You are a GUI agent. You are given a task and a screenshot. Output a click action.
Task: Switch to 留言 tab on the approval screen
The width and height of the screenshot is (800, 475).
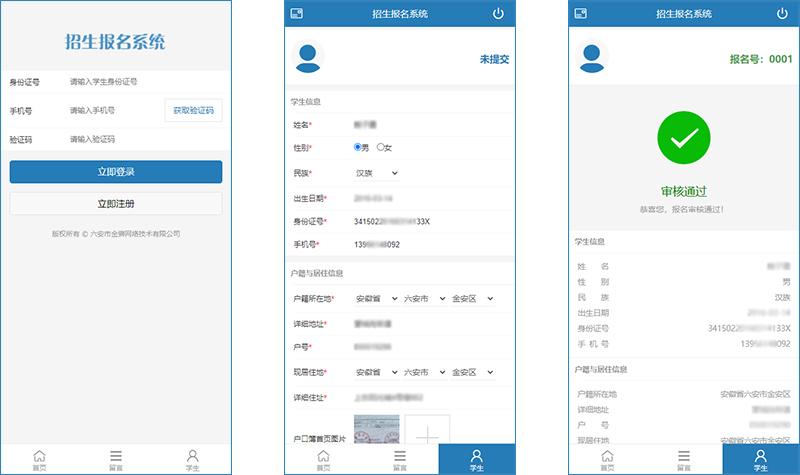pyautogui.click(x=684, y=458)
